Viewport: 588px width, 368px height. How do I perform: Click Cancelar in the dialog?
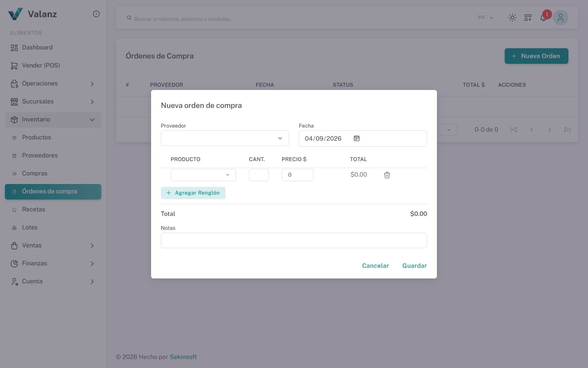point(375,266)
